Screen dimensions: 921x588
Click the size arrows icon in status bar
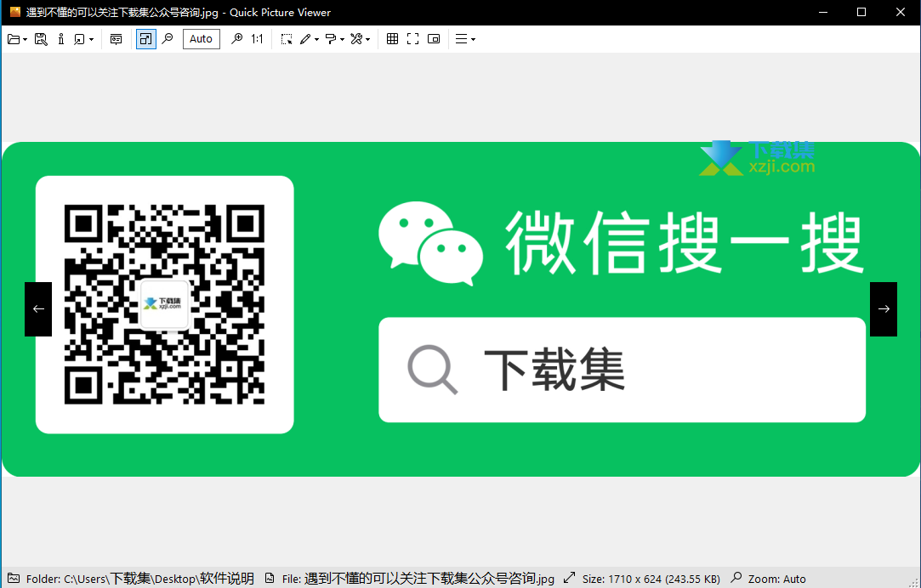tap(569, 578)
